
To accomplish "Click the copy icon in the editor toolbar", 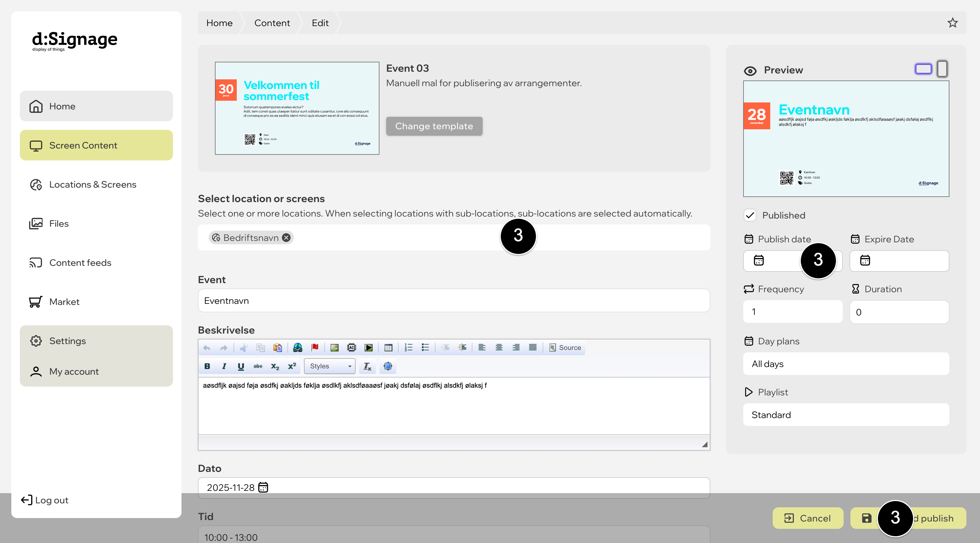I will tap(261, 347).
